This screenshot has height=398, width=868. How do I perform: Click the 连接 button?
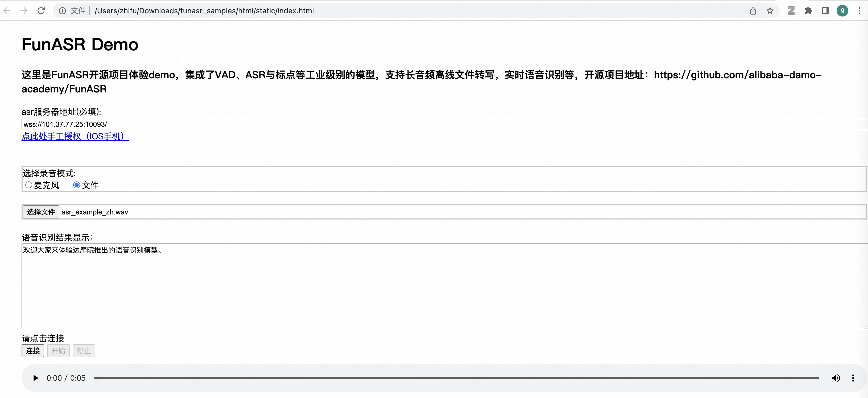[33, 350]
